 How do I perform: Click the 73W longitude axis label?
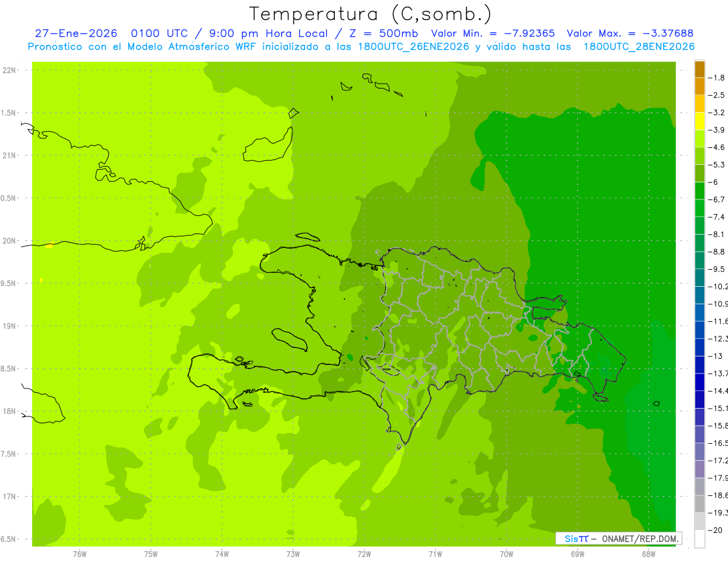pyautogui.click(x=293, y=554)
